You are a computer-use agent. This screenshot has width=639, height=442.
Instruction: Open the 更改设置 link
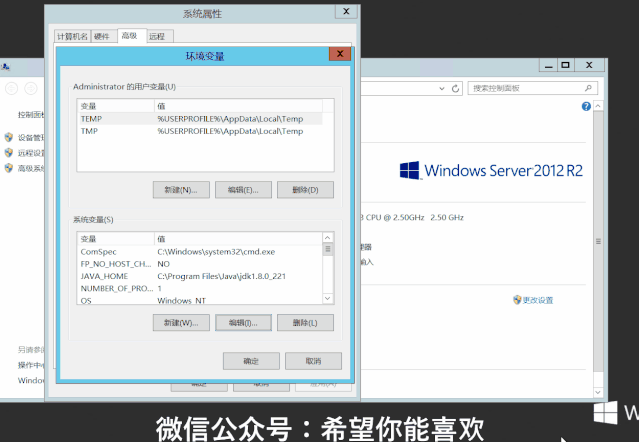(x=538, y=300)
